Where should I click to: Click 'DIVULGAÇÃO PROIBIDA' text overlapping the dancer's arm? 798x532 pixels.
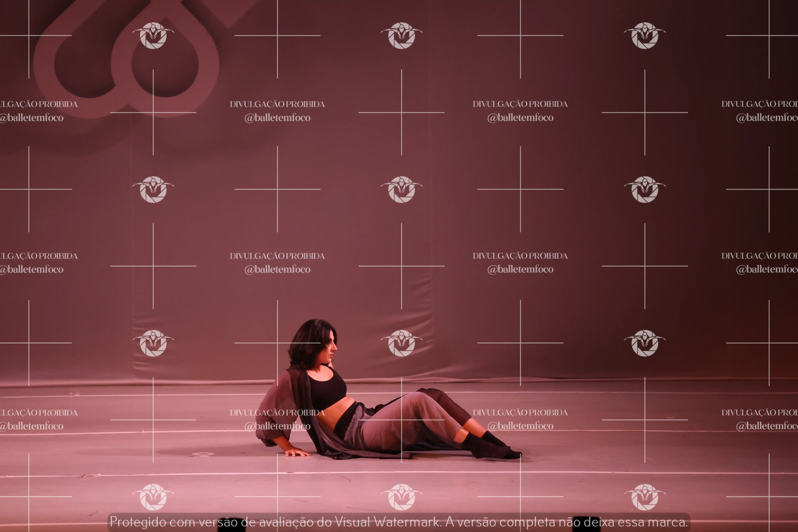pyautogui.click(x=277, y=413)
